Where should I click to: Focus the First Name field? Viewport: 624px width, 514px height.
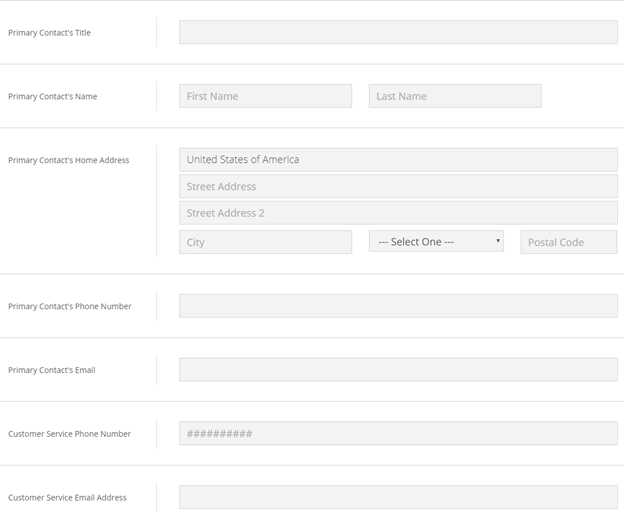point(265,96)
